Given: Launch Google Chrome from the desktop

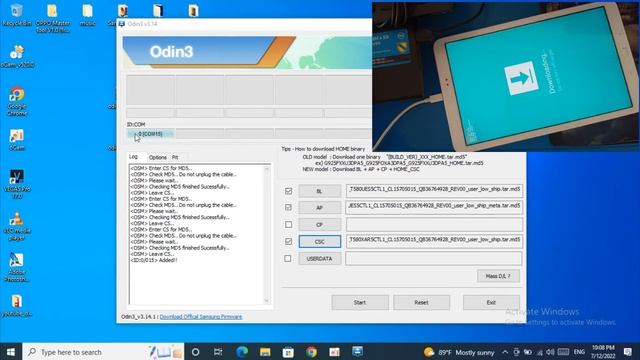Looking at the screenshot, I should click(17, 101).
